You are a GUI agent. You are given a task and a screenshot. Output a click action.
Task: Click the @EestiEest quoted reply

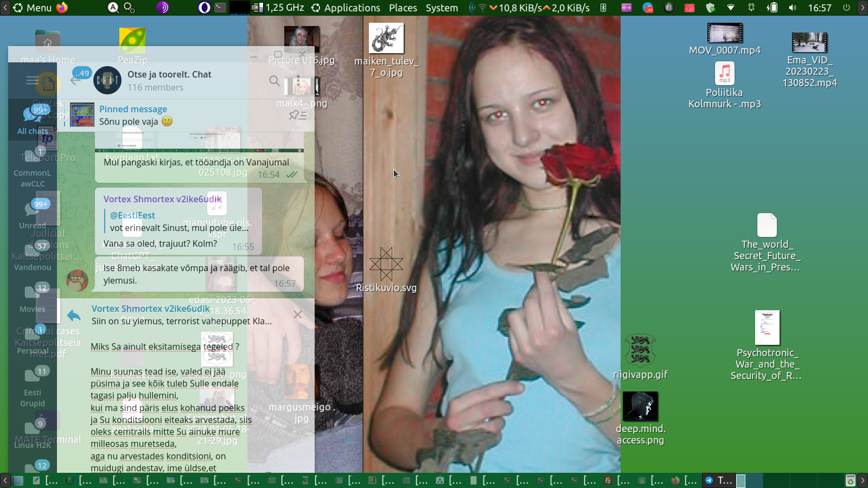[x=179, y=222]
